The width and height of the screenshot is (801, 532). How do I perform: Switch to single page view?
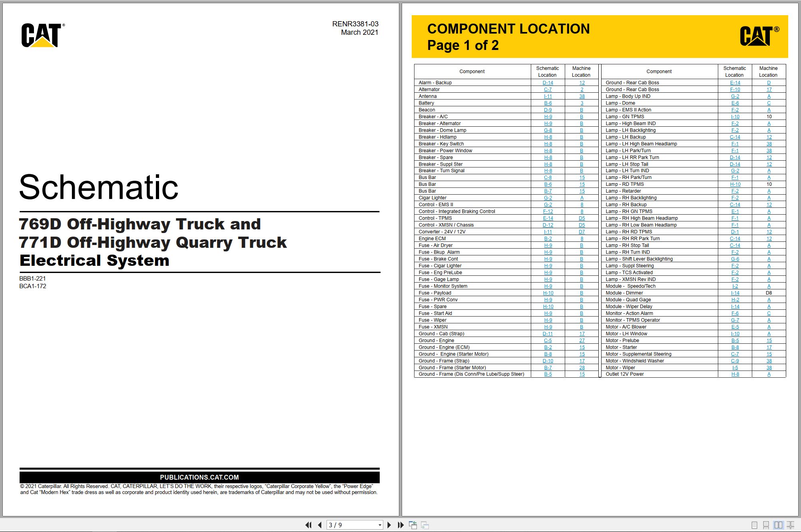pyautogui.click(x=754, y=525)
